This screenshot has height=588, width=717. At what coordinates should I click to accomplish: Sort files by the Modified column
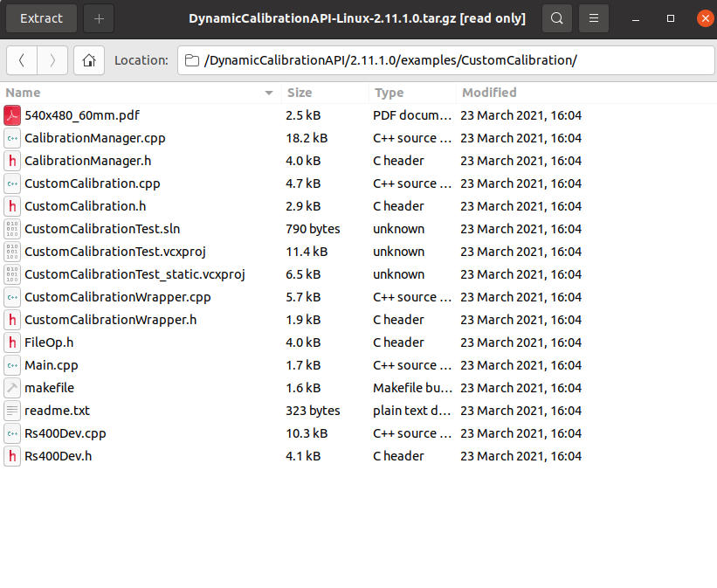pyautogui.click(x=488, y=92)
